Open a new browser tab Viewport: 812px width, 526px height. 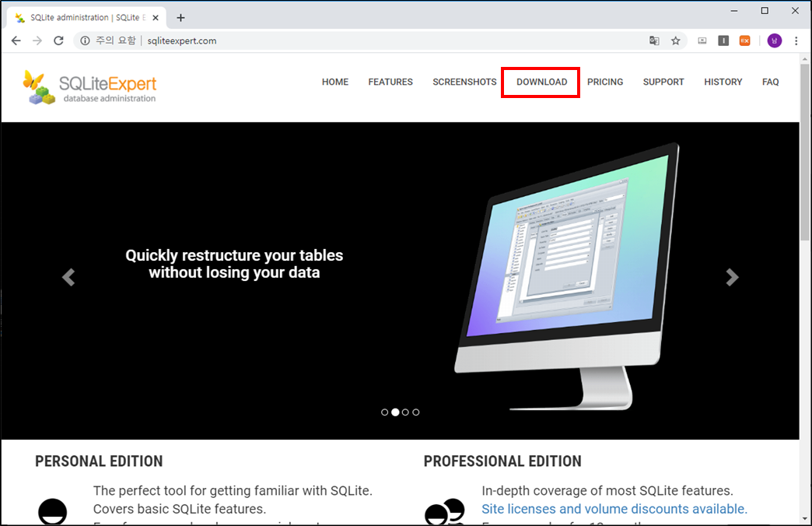coord(180,18)
